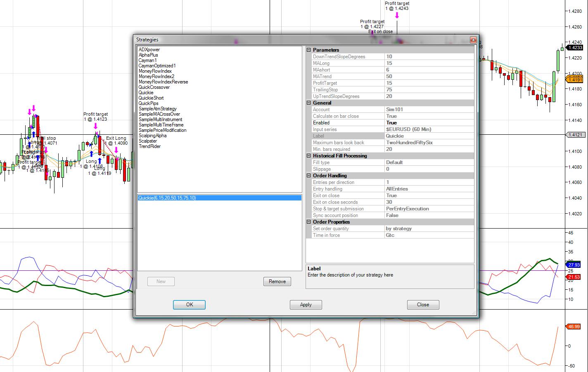Click the 1.4233 price marker on chart axis
588x372 pixels.
[574, 48]
